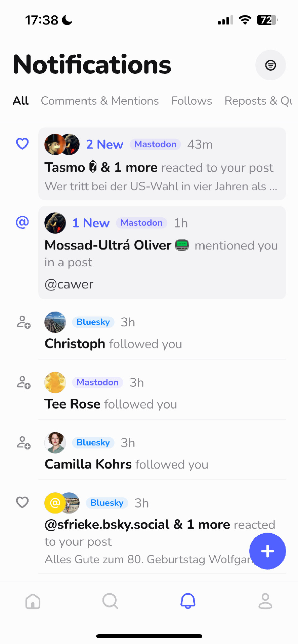The height and width of the screenshot is (644, 298).
Task: Open the Search magnifier tab
Action: 110,601
